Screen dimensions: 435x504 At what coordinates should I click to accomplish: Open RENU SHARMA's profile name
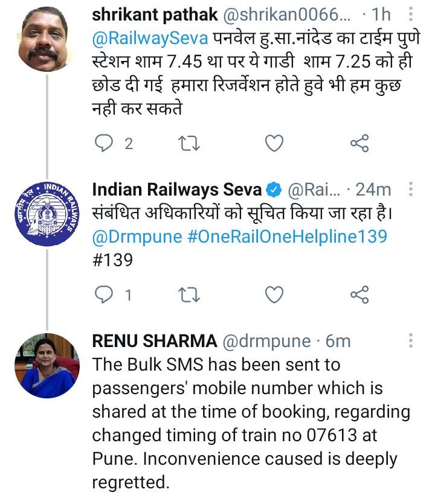154,341
